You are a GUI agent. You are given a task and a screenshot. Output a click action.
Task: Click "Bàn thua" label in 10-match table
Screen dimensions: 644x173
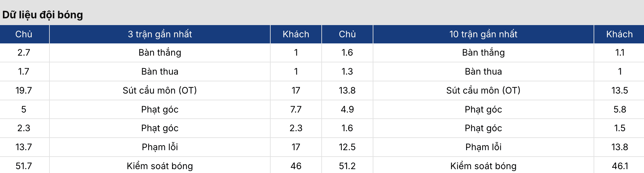pyautogui.click(x=483, y=71)
